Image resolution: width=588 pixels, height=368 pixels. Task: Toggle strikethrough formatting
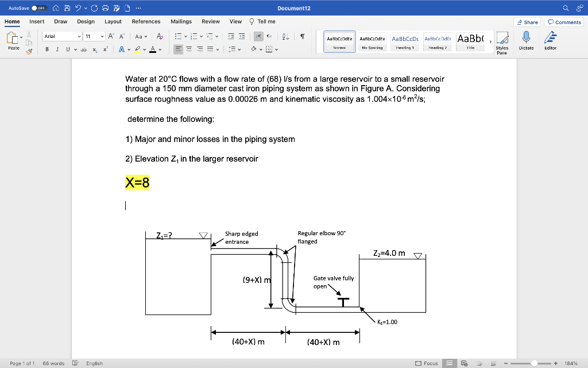84,50
